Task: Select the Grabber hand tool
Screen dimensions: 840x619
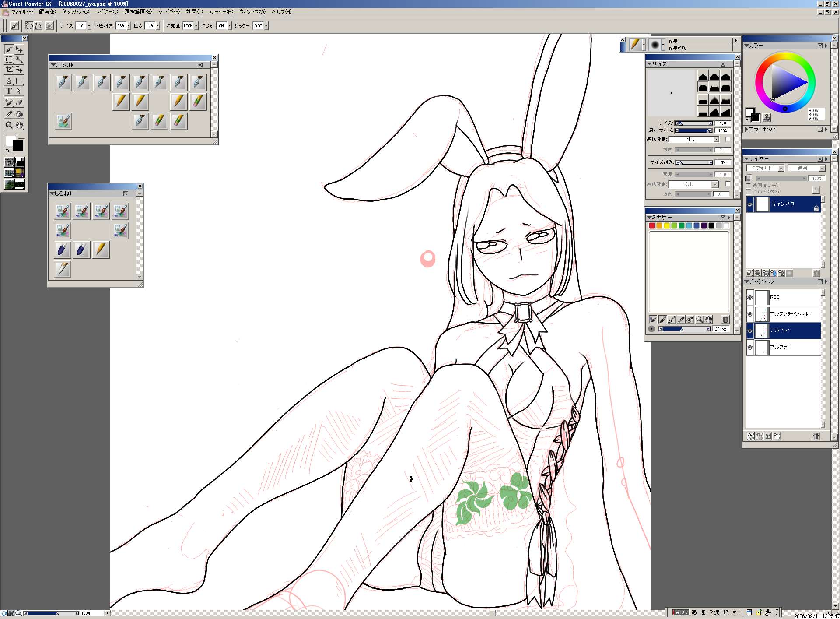Action: click(19, 125)
